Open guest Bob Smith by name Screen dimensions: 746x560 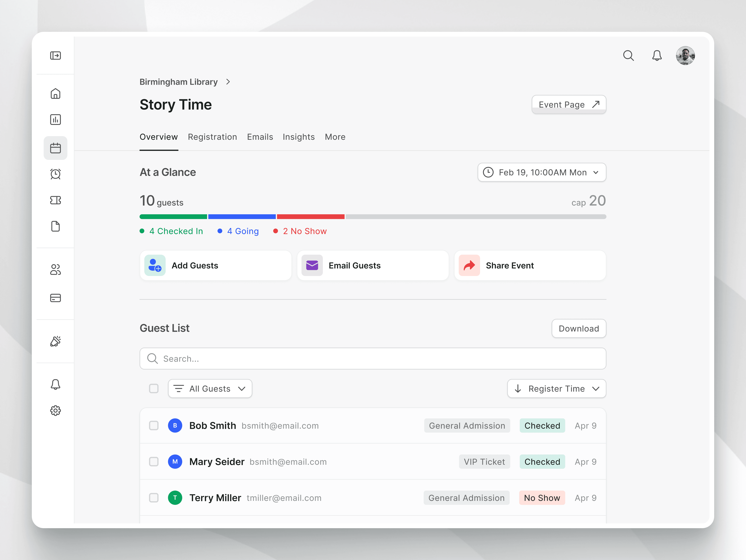tap(212, 426)
